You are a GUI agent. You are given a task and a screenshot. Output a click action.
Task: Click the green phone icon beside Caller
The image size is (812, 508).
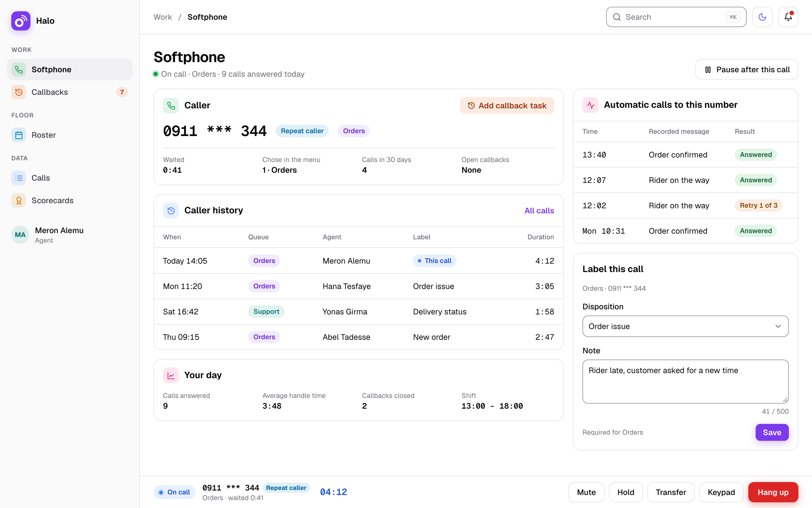[171, 106]
